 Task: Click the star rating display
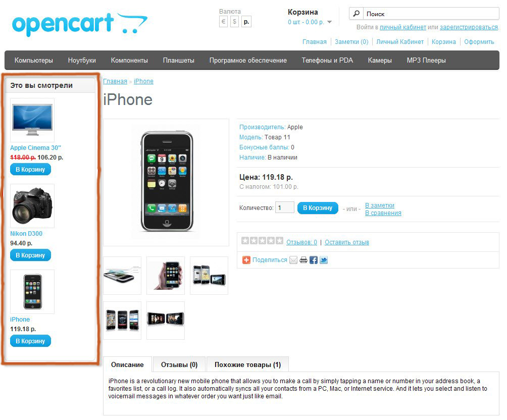[x=262, y=241]
